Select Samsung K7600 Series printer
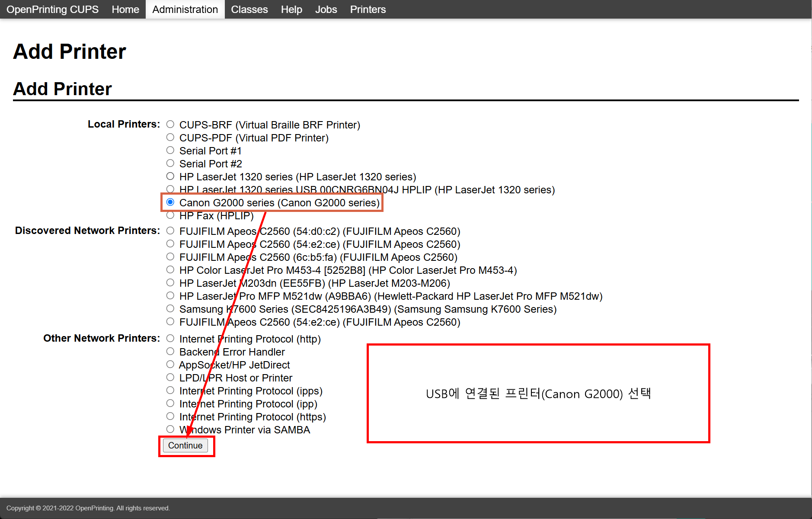The width and height of the screenshot is (812, 519). pos(170,309)
